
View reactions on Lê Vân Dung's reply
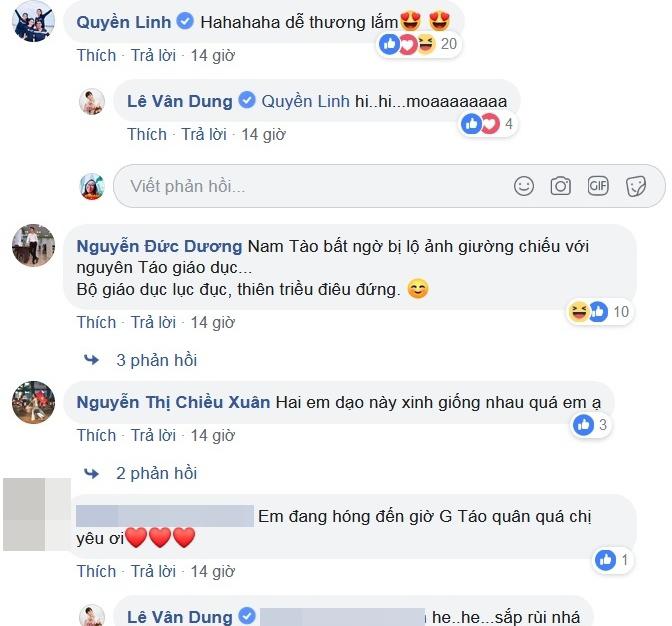click(x=488, y=124)
